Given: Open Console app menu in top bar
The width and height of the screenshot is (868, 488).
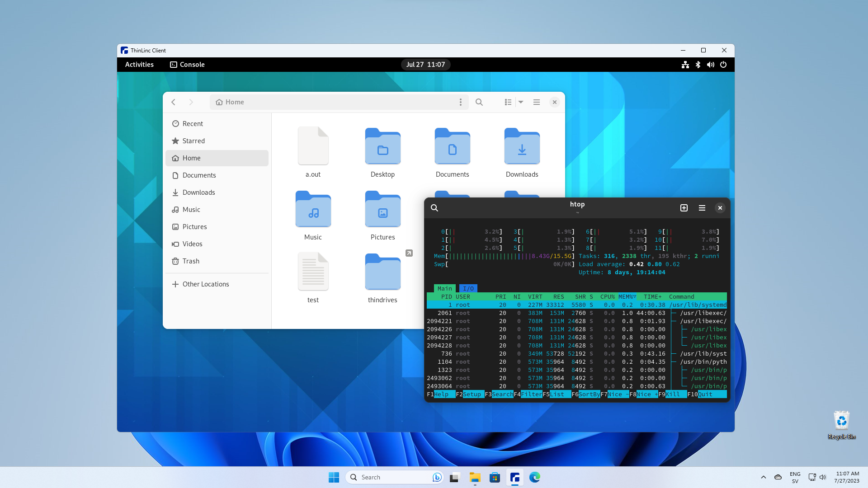Looking at the screenshot, I should (x=187, y=65).
